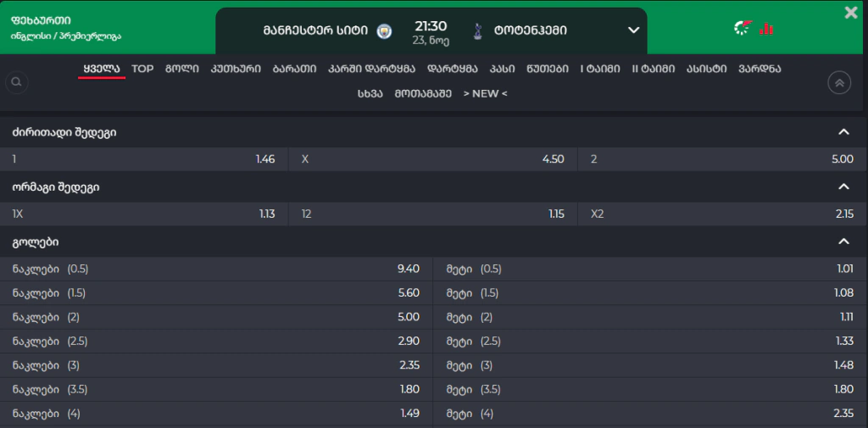Bet მეტი (3) at 1.48

pos(650,365)
